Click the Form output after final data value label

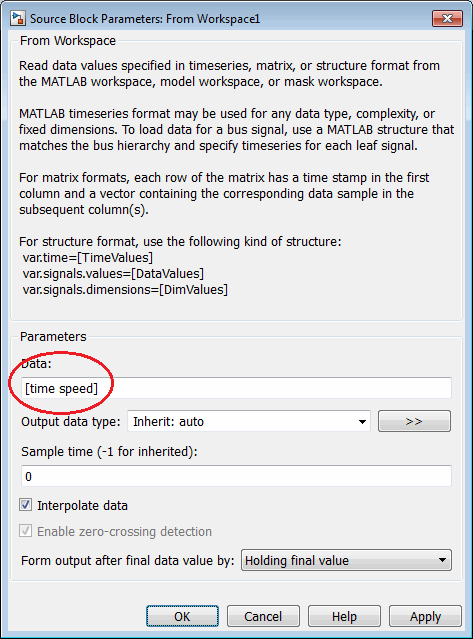[128, 561]
